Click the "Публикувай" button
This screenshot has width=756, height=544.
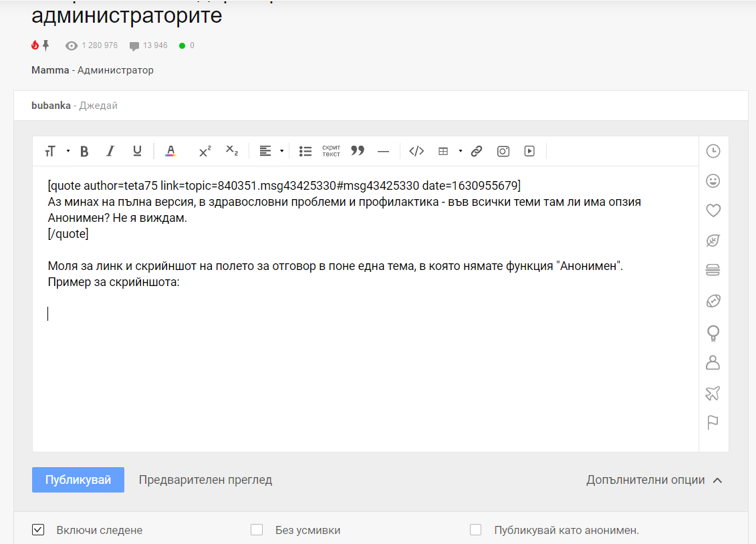[78, 480]
